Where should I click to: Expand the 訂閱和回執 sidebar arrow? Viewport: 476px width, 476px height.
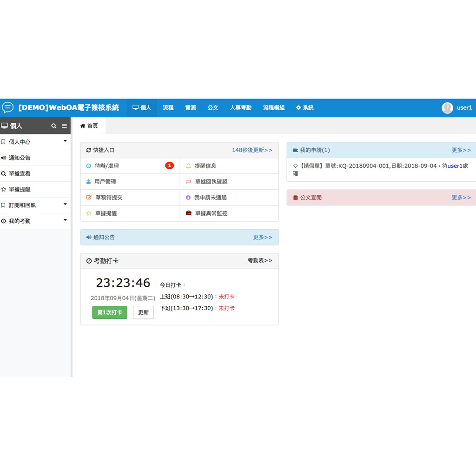[x=65, y=204]
